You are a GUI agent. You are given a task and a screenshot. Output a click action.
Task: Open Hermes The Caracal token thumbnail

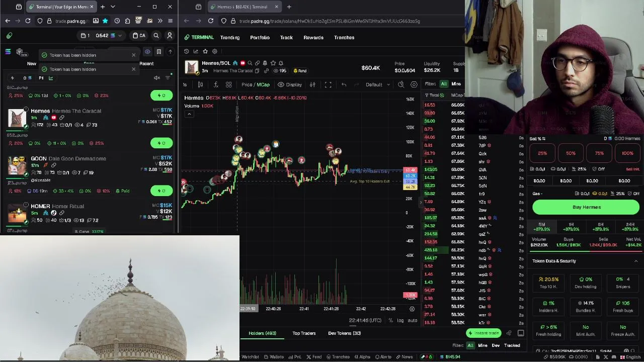tap(17, 118)
